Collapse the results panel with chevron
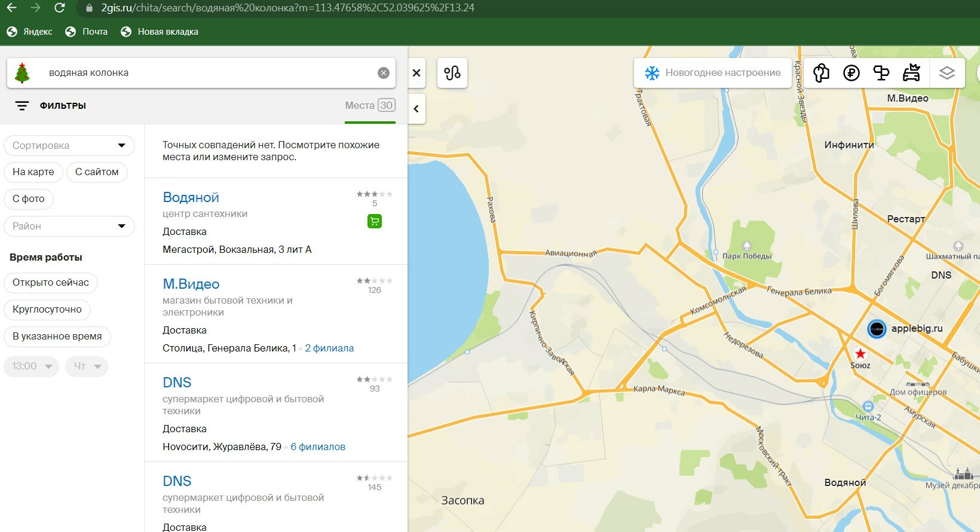Image resolution: width=980 pixels, height=532 pixels. pyautogui.click(x=416, y=109)
